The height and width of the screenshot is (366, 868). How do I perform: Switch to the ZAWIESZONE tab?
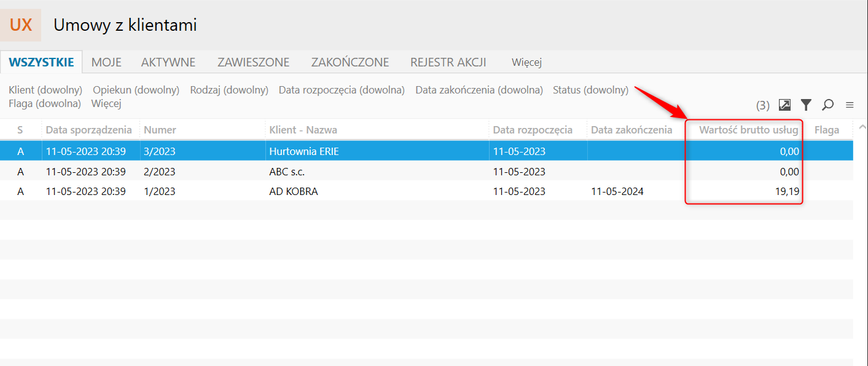tap(253, 62)
